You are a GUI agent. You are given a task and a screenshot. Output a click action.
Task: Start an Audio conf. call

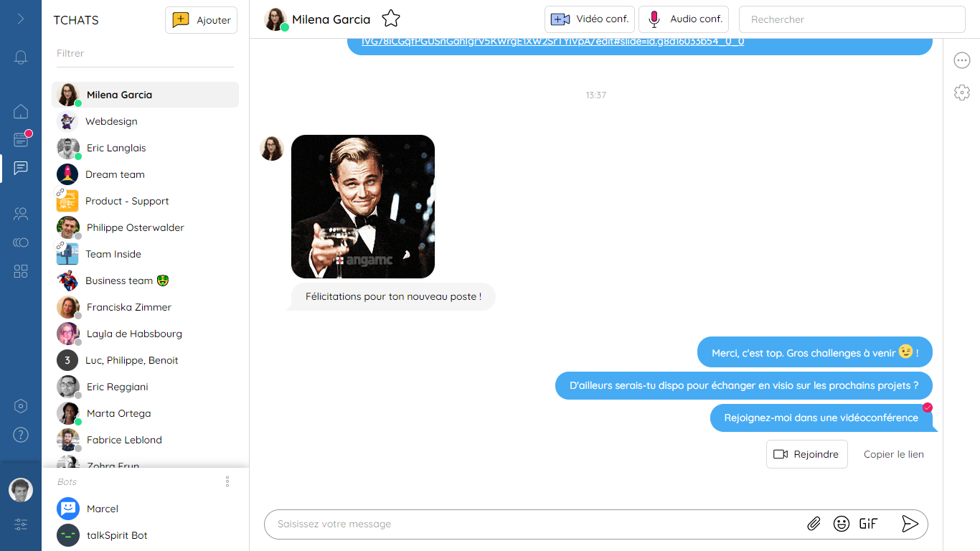pyautogui.click(x=684, y=19)
